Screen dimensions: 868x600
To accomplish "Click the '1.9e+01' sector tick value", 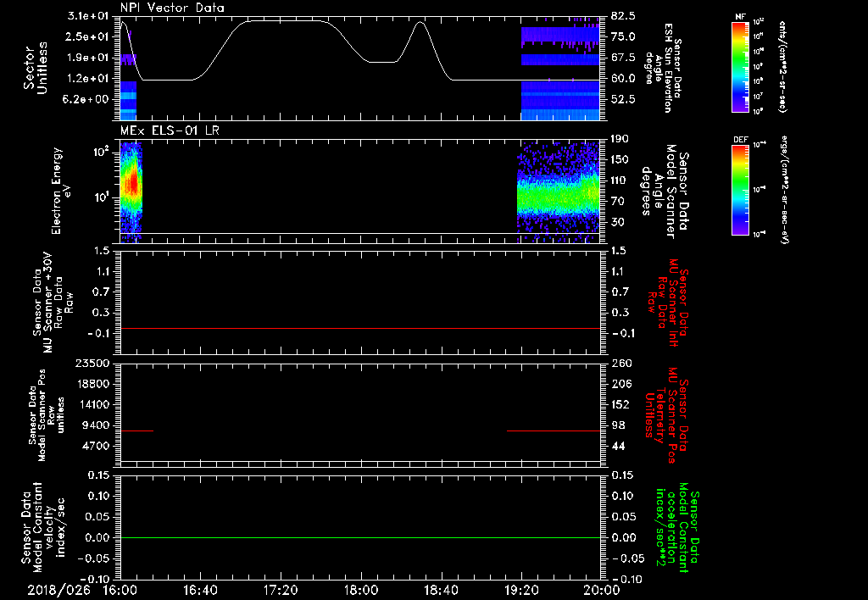I will [x=88, y=58].
